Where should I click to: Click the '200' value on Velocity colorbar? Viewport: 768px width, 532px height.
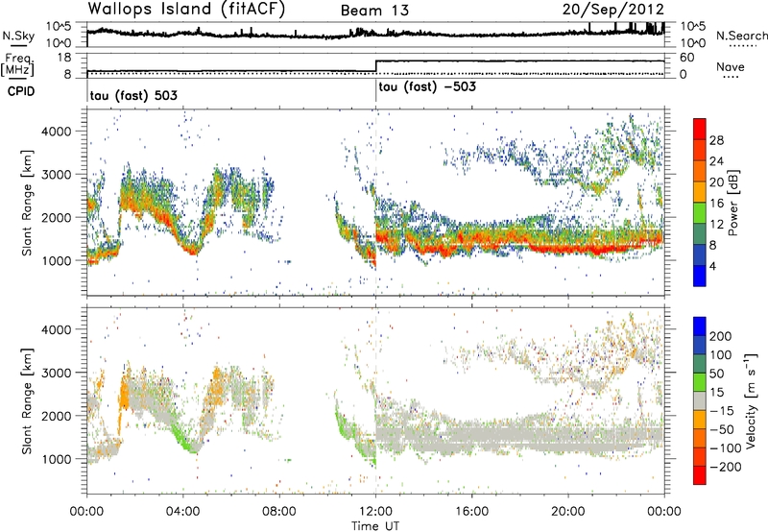point(721,336)
